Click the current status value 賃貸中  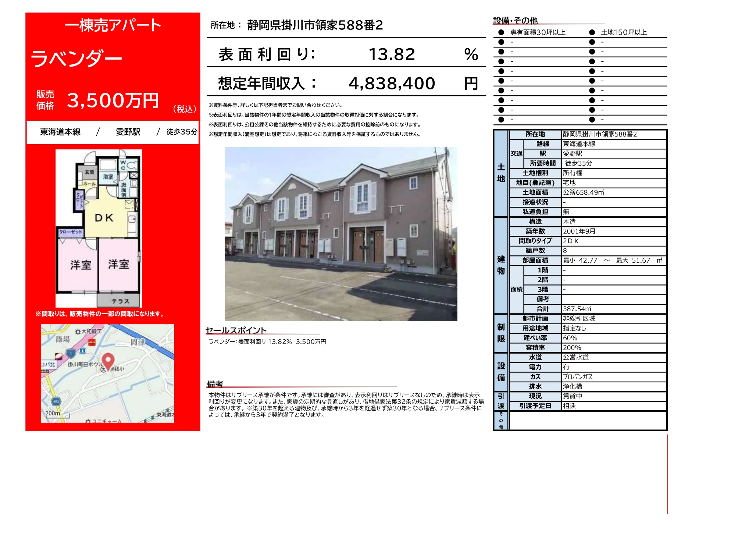coord(573,396)
